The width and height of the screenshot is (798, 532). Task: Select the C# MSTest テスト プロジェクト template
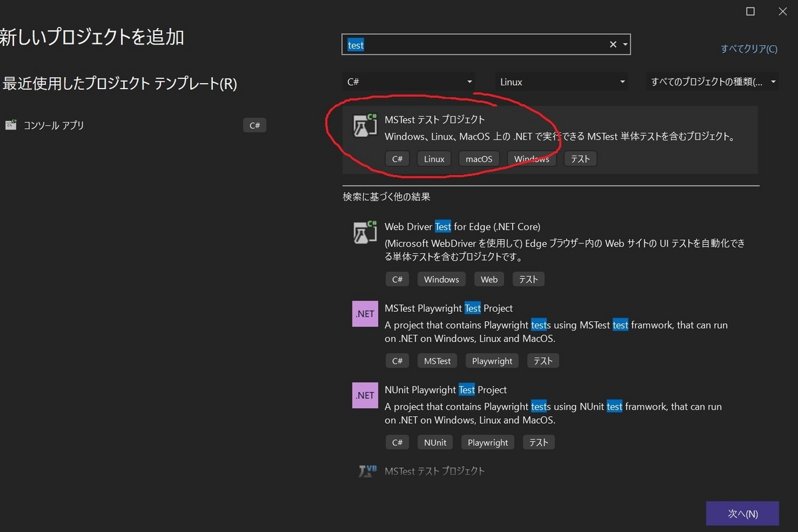[x=550, y=140]
